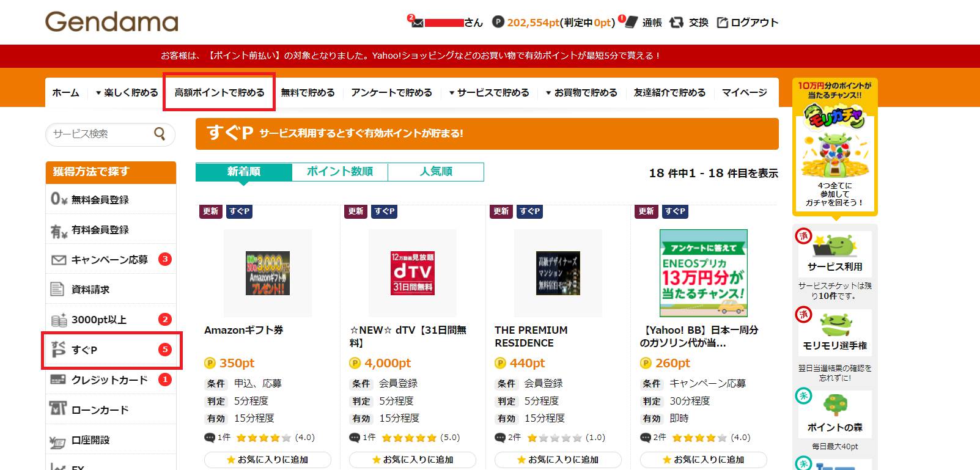The image size is (980, 470).
Task: Open the 通帳 passbook icon
Action: coord(631,22)
